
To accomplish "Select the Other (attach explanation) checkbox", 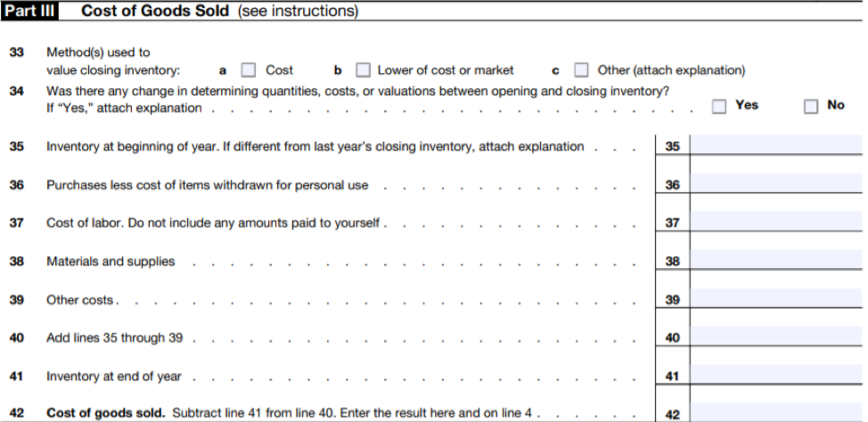I will click(581, 70).
